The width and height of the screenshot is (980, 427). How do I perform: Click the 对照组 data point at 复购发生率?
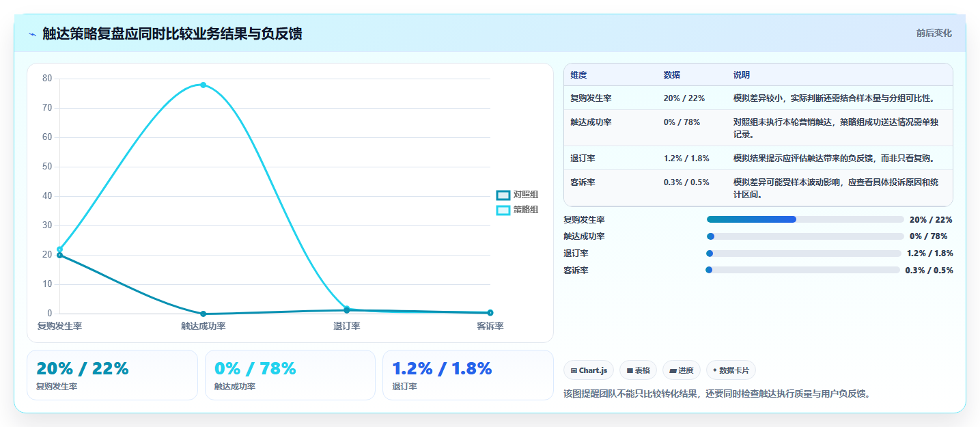(59, 255)
